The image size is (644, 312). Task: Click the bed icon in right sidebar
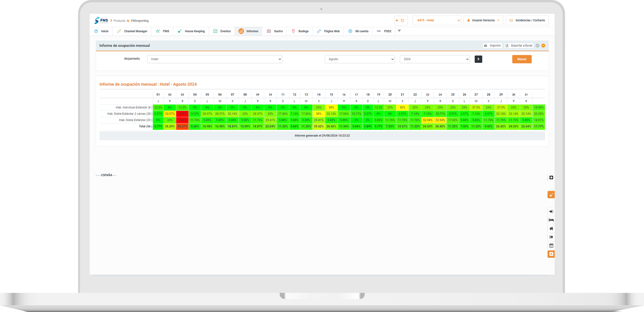(x=551, y=220)
